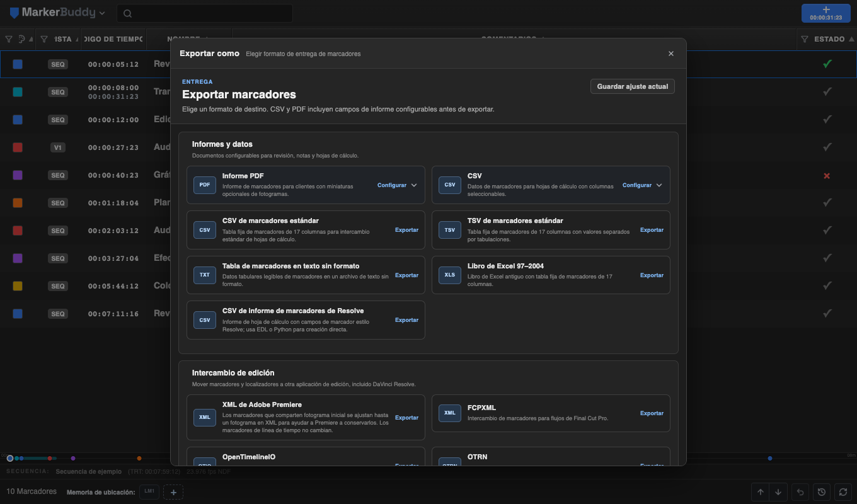Click the purple color swatch of the 00:00:40:23 marker
Viewport: 857px width, 504px height.
click(x=18, y=175)
